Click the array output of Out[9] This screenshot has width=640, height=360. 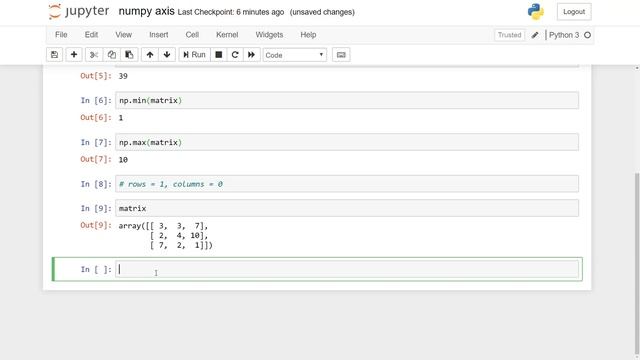tap(166, 236)
